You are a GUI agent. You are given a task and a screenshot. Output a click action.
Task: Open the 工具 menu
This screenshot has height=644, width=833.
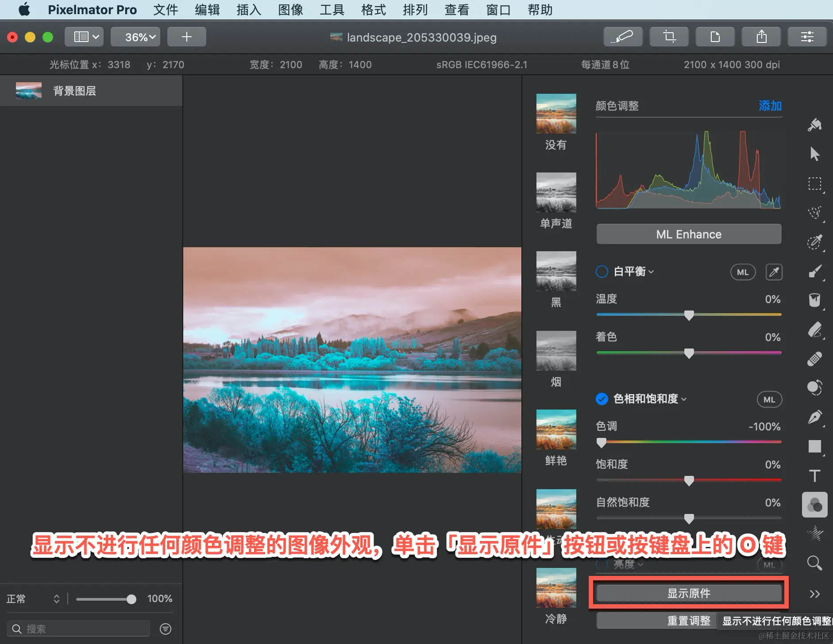point(332,10)
